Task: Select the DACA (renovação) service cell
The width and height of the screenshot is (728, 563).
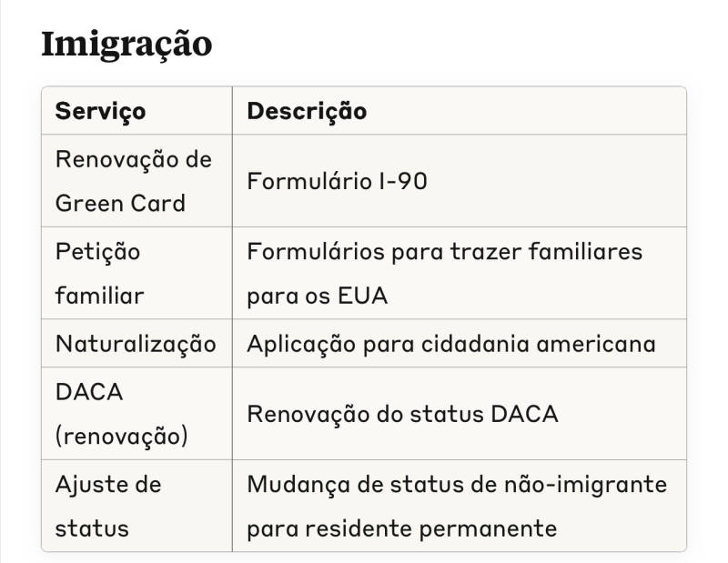Action: click(121, 414)
